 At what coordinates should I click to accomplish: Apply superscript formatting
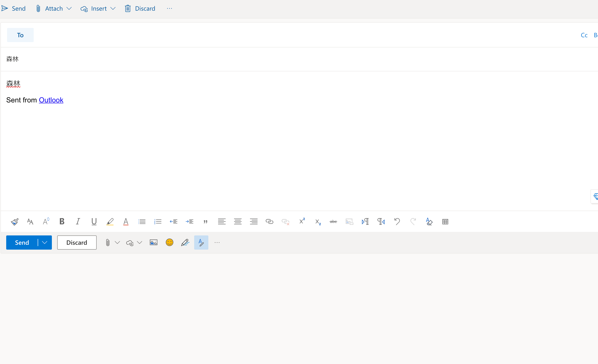click(302, 221)
